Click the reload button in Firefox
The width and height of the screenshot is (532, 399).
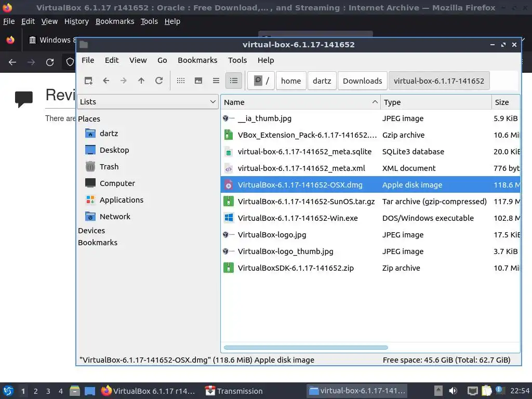50,62
